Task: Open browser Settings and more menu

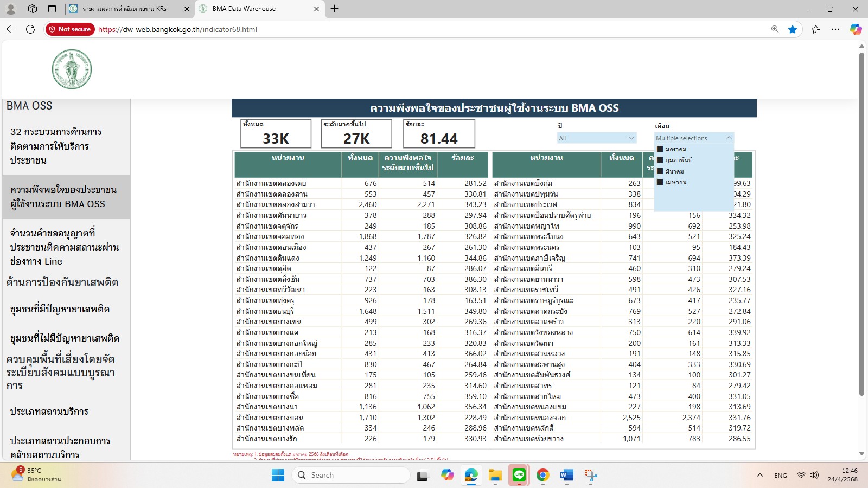Action: (835, 29)
